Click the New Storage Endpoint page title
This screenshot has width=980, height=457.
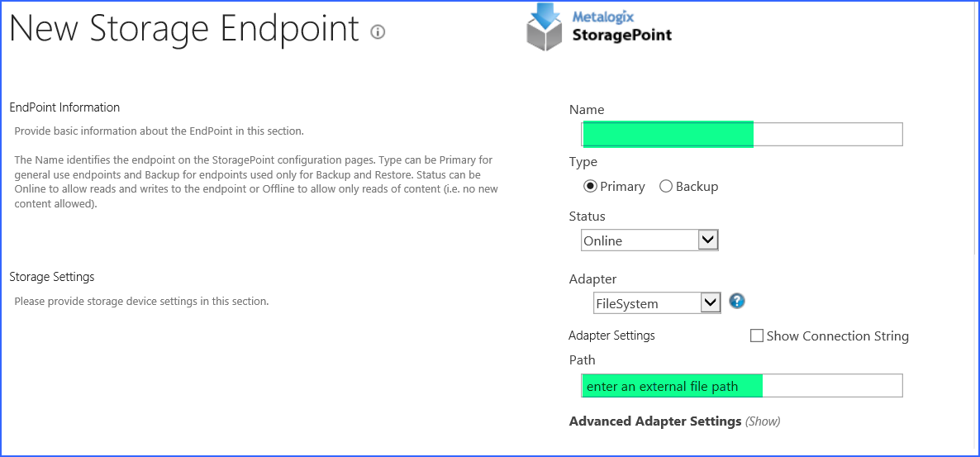[184, 28]
